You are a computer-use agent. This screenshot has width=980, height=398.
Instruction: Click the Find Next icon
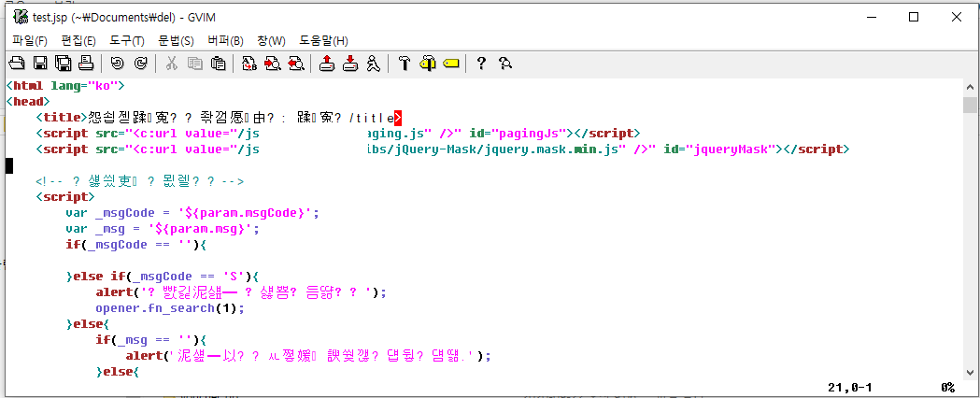[273, 64]
